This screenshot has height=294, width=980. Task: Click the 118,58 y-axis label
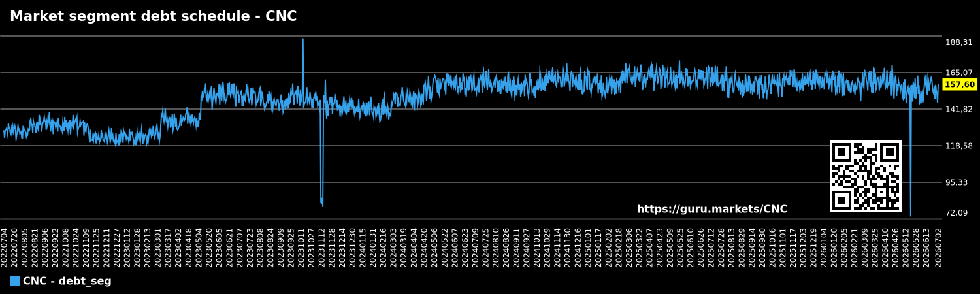coord(958,146)
